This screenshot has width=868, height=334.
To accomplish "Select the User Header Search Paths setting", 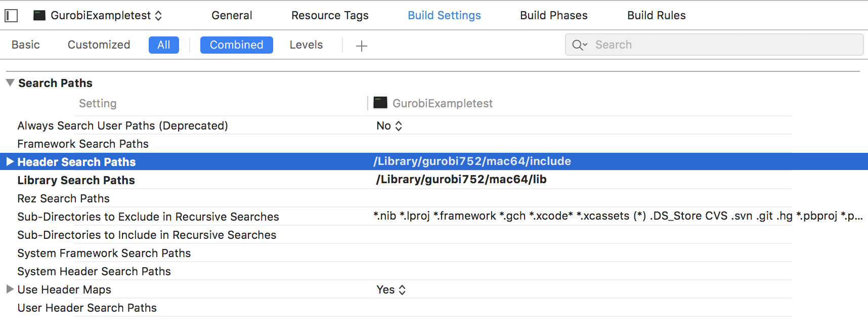I will click(87, 308).
